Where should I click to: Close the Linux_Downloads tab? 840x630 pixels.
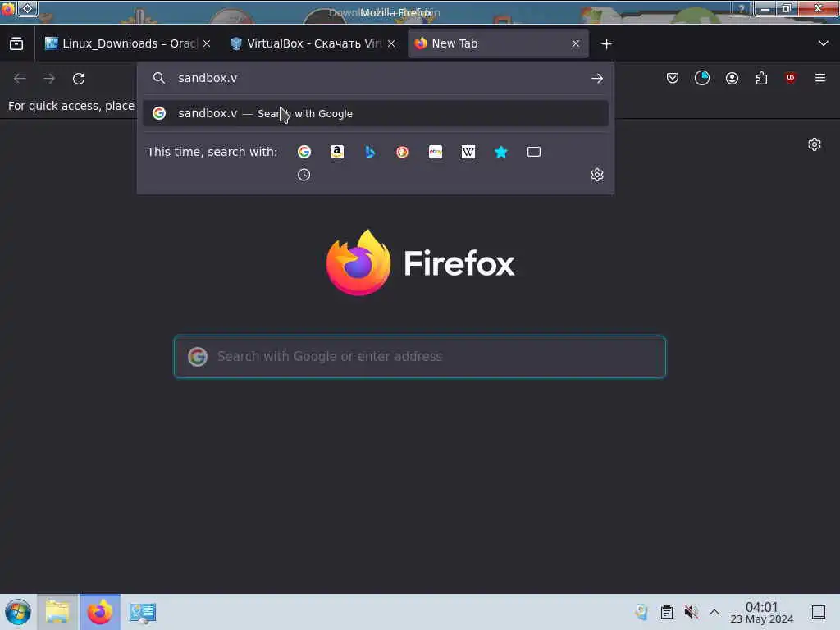tap(207, 44)
